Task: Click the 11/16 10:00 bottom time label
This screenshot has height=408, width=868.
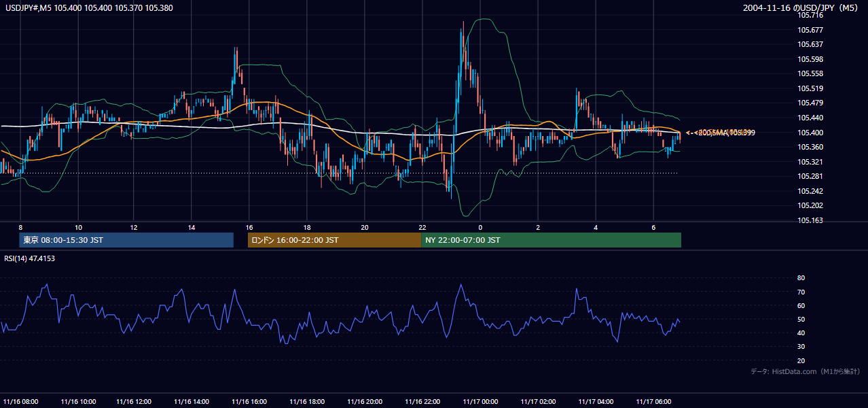Action: [x=78, y=401]
